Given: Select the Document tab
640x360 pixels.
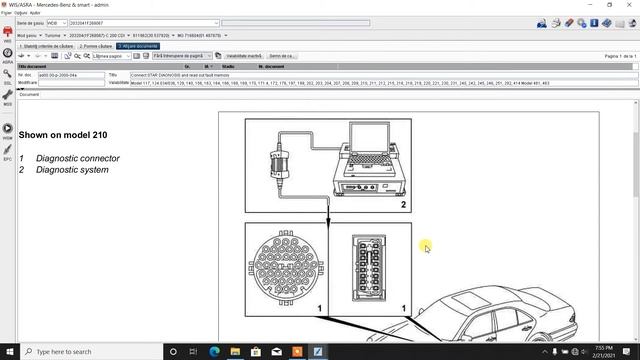Looking at the screenshot, I should coord(29,94).
